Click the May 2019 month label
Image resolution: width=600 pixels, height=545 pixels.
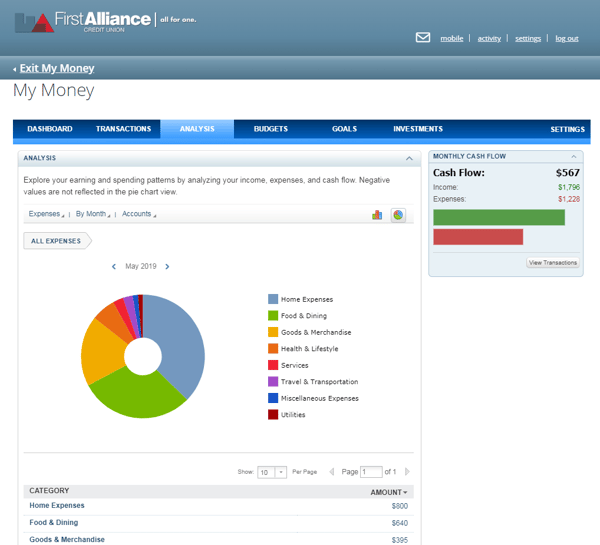tap(141, 266)
